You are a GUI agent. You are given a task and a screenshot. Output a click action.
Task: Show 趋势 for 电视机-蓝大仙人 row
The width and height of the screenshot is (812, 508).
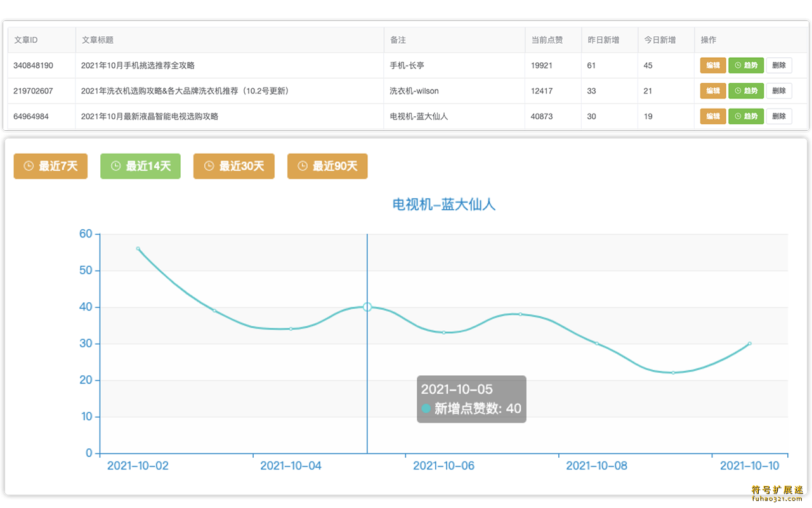coord(746,116)
